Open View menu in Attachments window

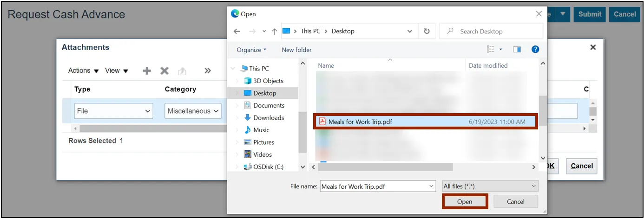[x=116, y=71]
